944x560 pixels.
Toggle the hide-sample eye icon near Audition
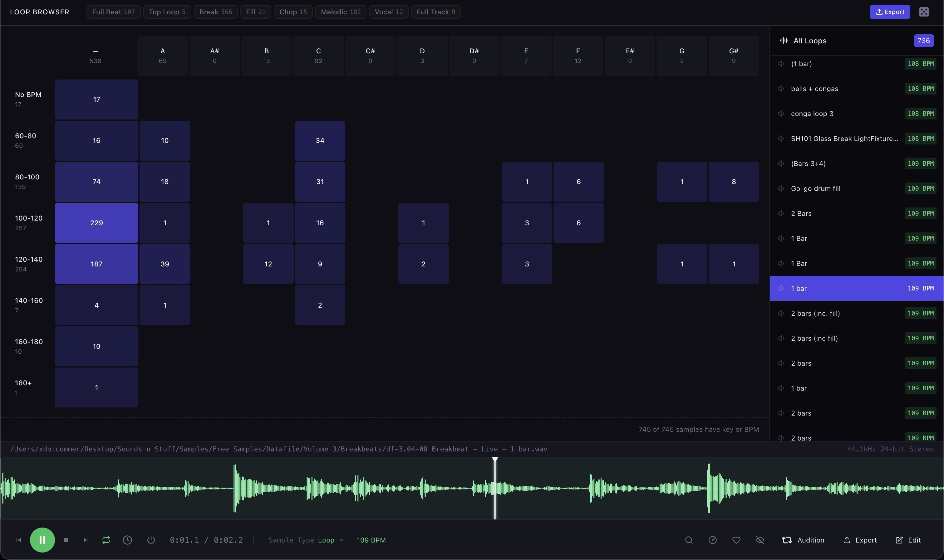coord(760,540)
